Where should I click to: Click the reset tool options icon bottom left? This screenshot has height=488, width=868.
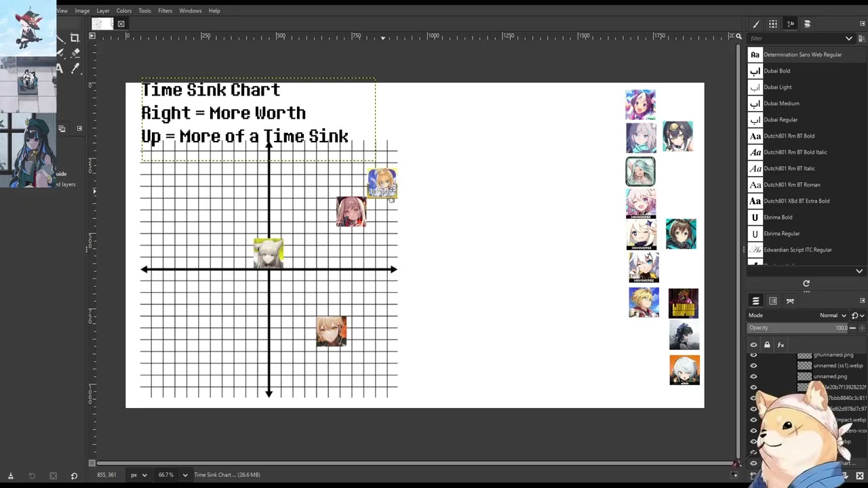(74, 476)
